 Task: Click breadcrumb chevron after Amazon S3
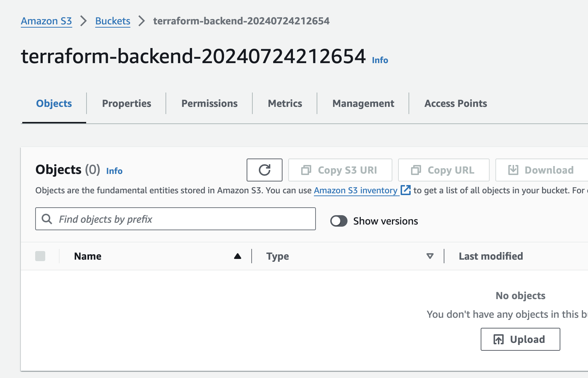[84, 21]
